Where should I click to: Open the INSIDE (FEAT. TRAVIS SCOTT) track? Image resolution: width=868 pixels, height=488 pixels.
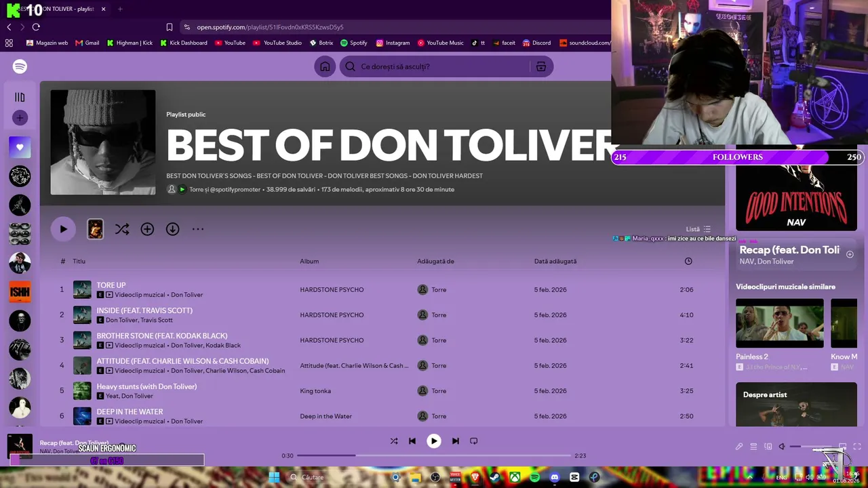[144, 310]
